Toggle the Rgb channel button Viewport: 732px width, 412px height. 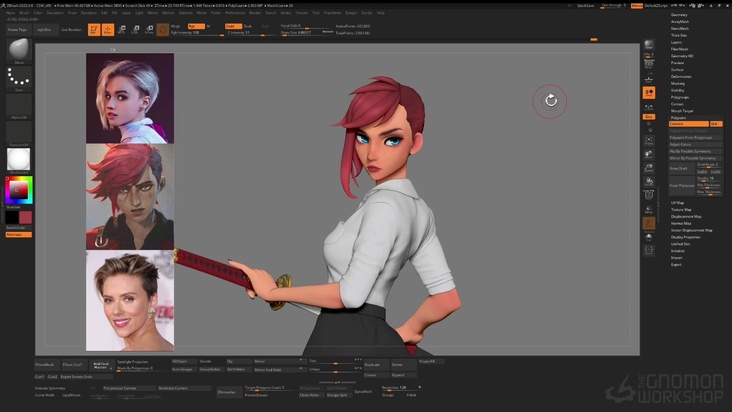pos(196,26)
